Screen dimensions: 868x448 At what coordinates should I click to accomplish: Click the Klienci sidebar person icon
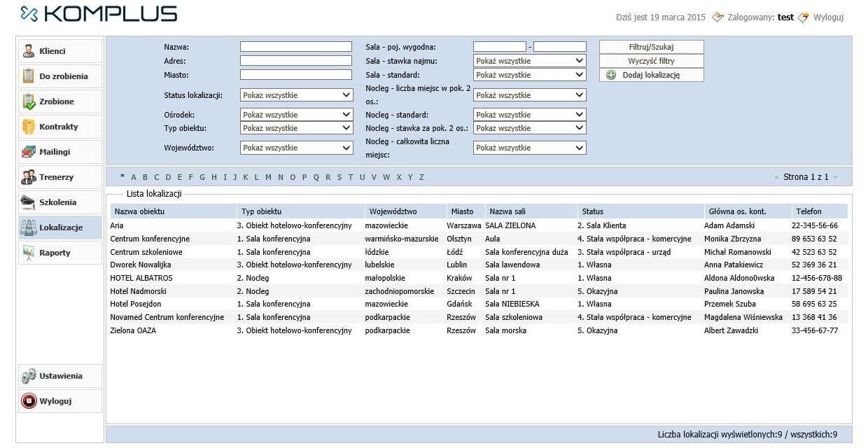click(x=29, y=51)
